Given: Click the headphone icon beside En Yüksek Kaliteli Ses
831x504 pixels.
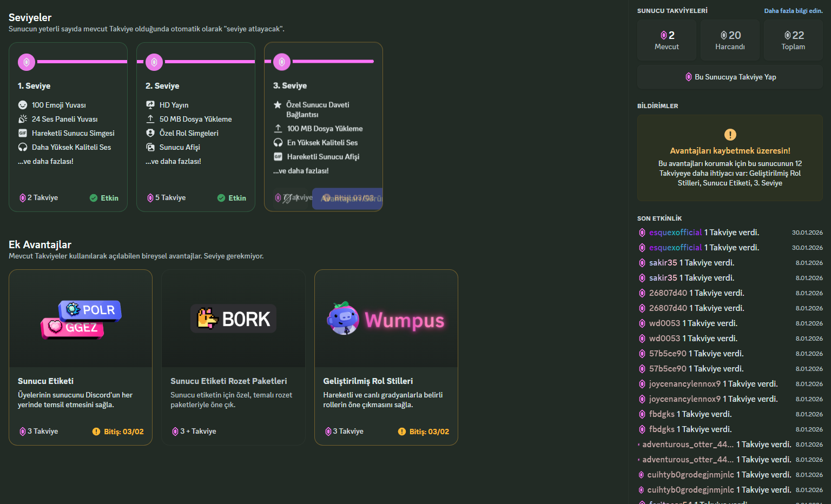Looking at the screenshot, I should (x=278, y=143).
